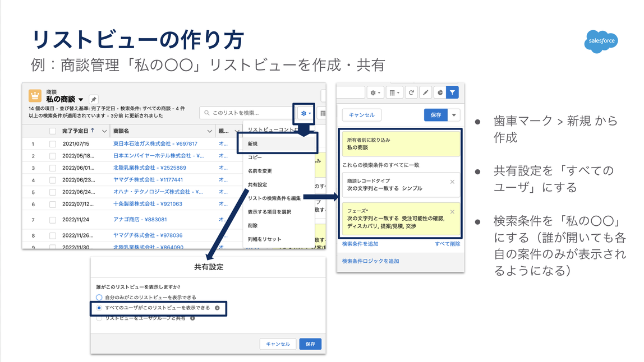
Task: Click キャンセル in the filter panel
Action: [x=361, y=115]
